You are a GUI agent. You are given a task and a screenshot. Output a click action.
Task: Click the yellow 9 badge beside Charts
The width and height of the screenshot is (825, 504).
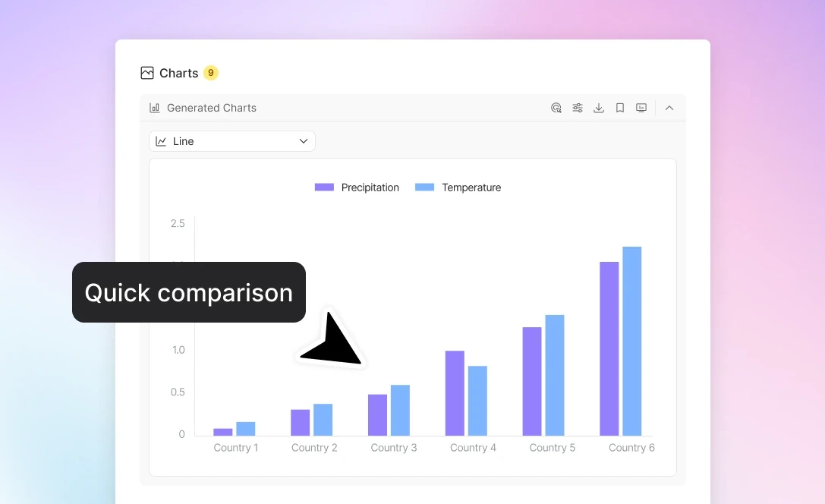click(211, 73)
